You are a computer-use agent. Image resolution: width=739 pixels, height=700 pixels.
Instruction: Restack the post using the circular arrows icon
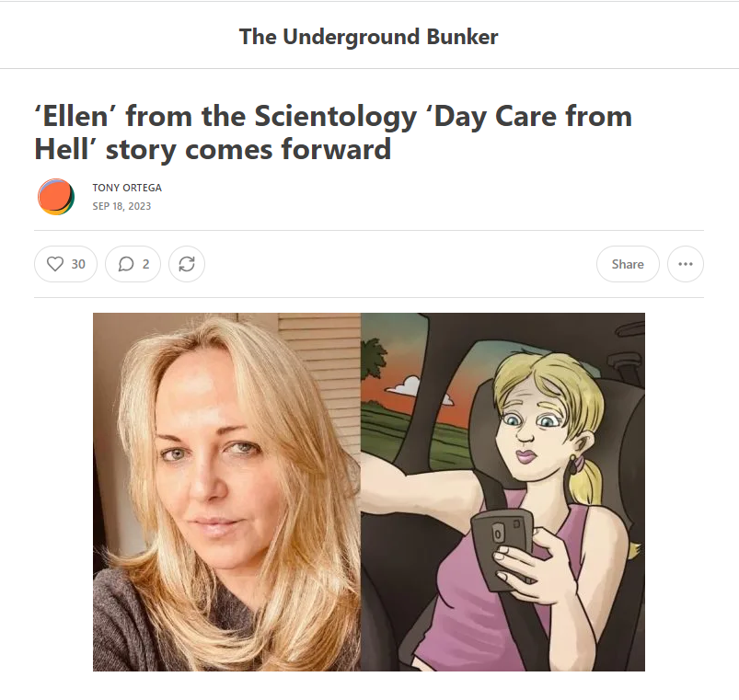(x=187, y=264)
